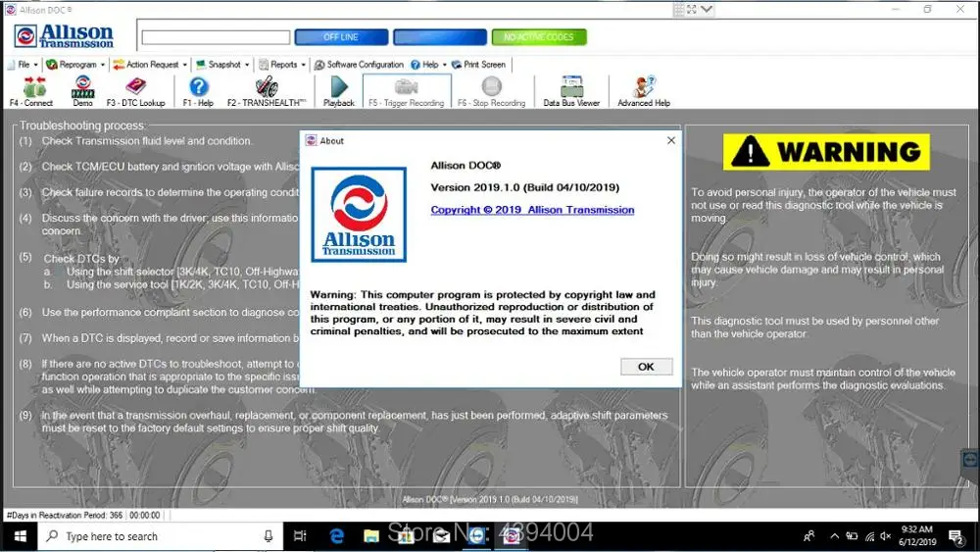Start Playback from the toolbar
Image resolution: width=980 pixels, height=552 pixels.
[339, 91]
